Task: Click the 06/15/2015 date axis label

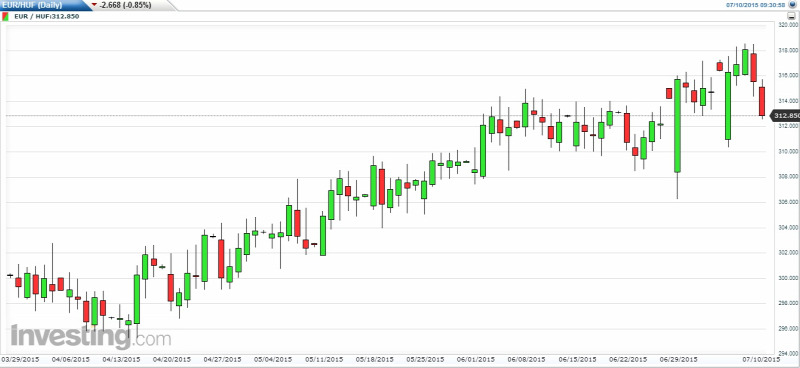Action: coord(578,360)
